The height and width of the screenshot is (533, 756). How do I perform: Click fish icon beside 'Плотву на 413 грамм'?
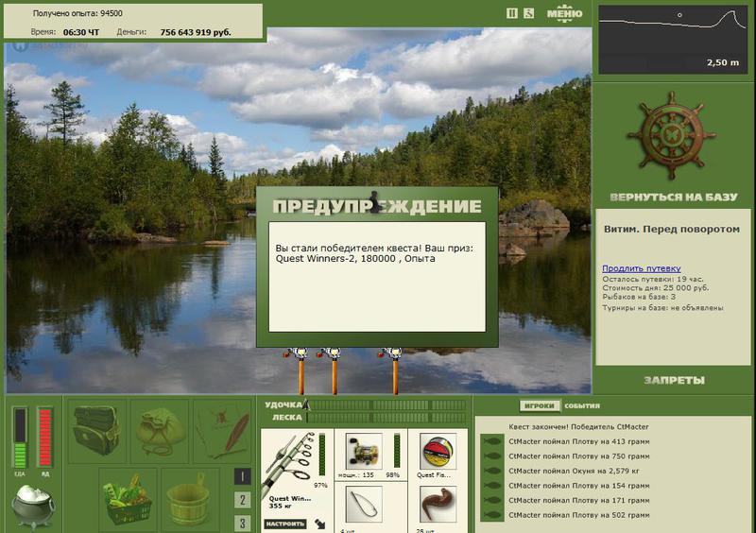pos(492,441)
